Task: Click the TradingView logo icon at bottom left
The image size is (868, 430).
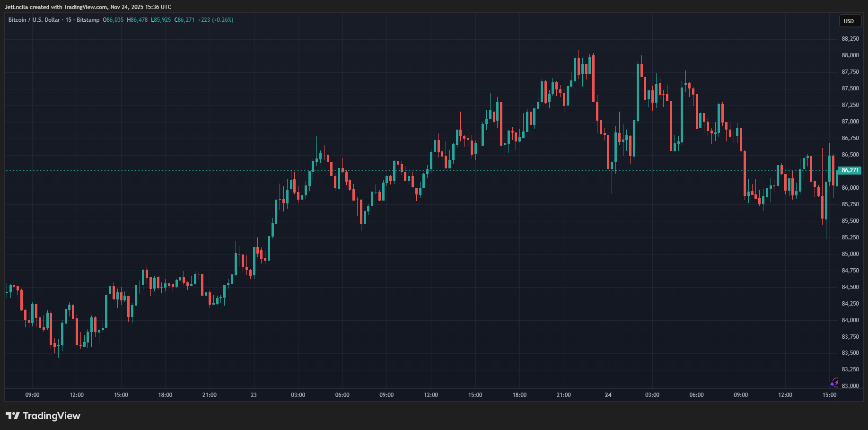Action: click(x=13, y=416)
